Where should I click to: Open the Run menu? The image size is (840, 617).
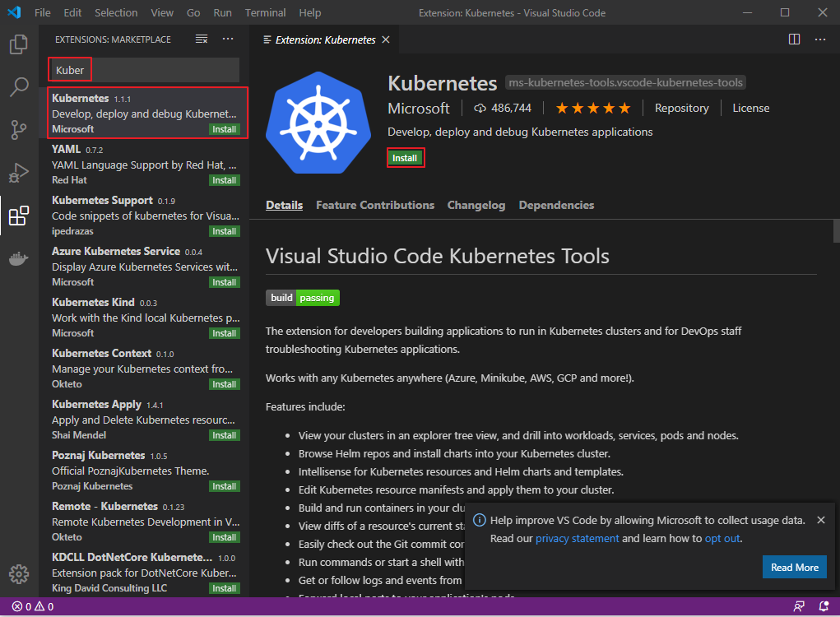(x=222, y=13)
